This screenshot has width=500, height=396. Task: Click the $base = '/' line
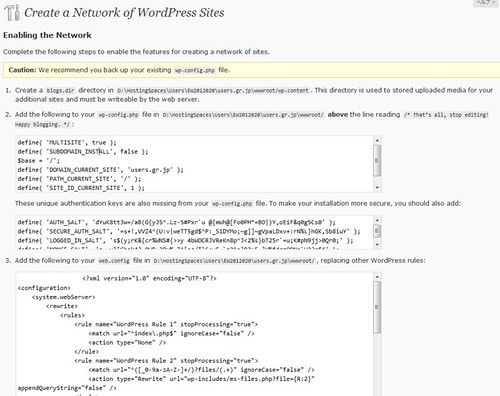[x=39, y=160]
